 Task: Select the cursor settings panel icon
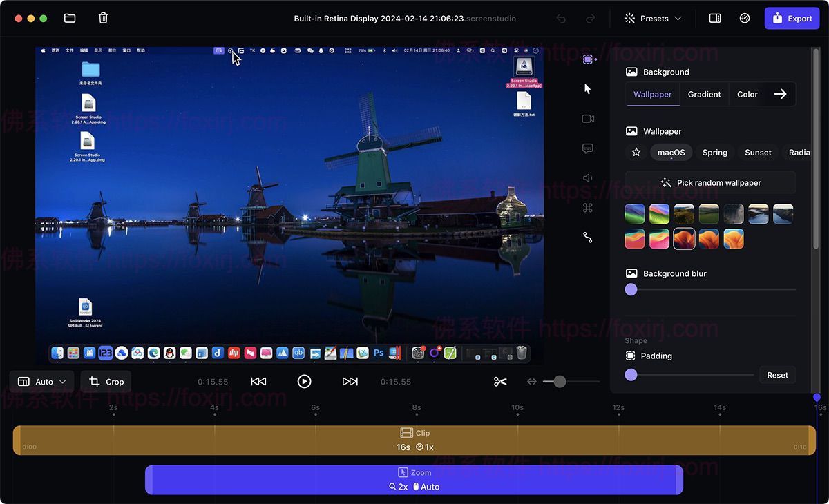587,88
